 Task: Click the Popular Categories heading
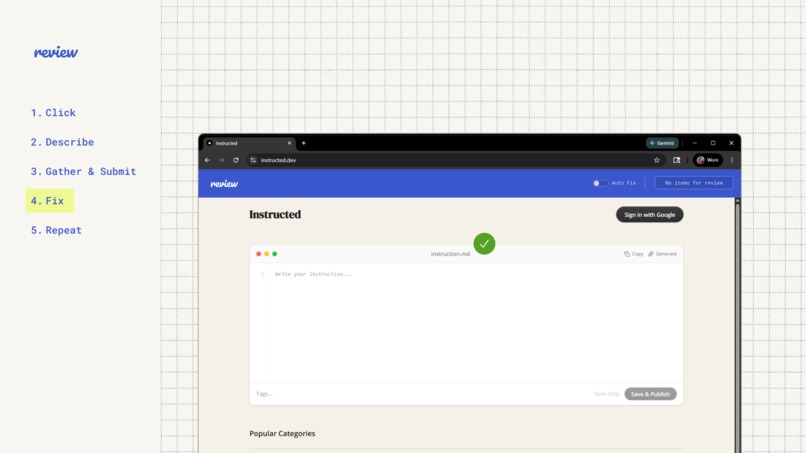282,433
